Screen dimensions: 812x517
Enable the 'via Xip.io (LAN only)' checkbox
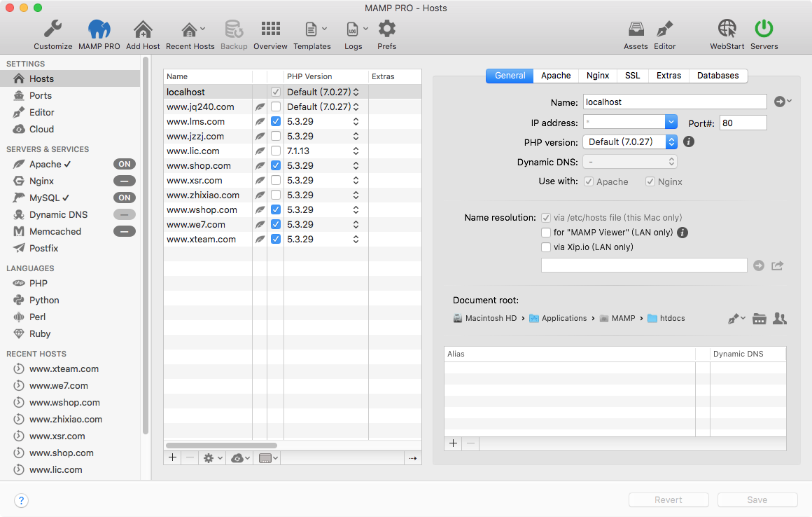tap(546, 247)
